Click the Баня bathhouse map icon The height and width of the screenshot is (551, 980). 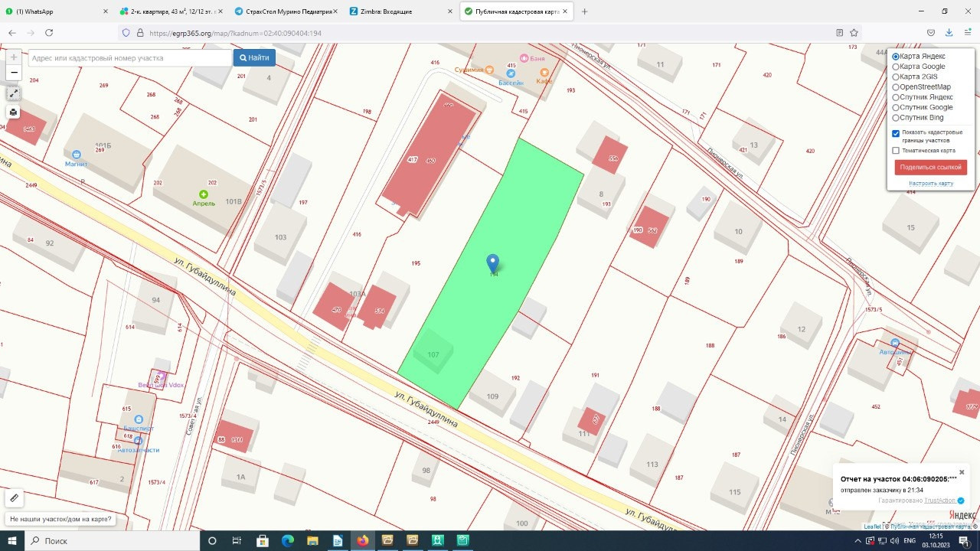(x=524, y=58)
